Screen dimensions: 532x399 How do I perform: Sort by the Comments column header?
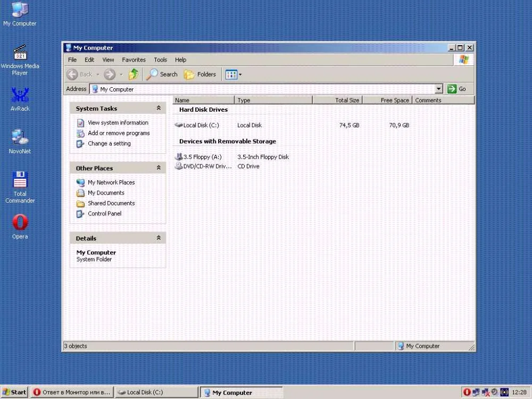(443, 100)
